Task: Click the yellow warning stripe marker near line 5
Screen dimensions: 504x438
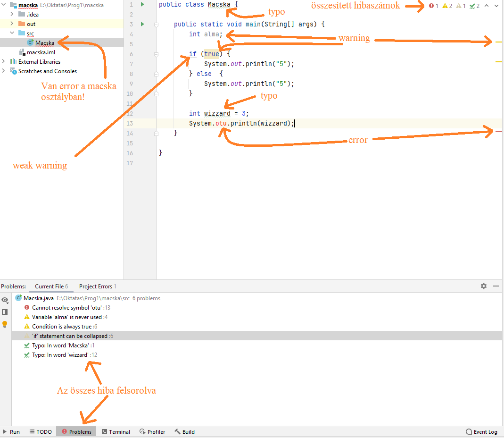Action: coord(498,42)
